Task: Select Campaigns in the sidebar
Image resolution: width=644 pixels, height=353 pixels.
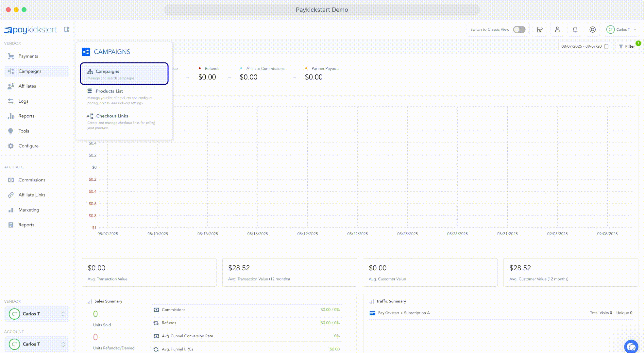Action: coord(37,71)
